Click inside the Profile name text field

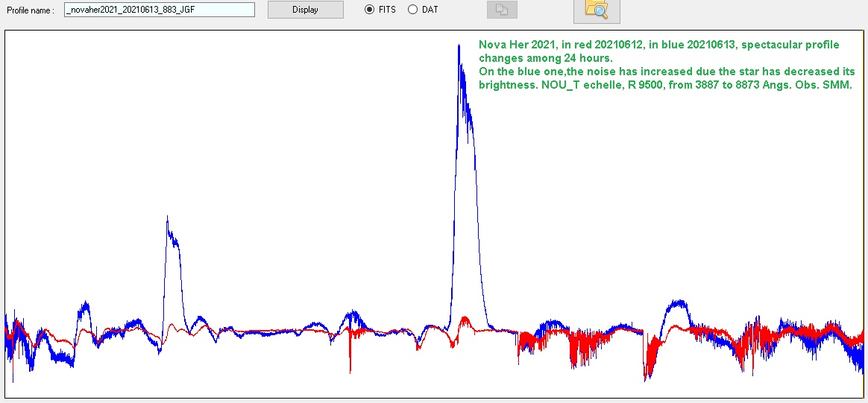coord(160,10)
